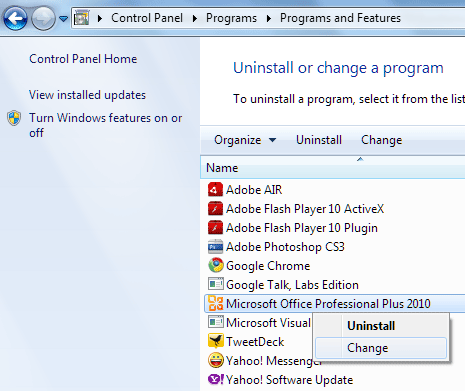This screenshot has width=465, height=391.
Task: Select the Microsoft Visual entry
Action: (268, 323)
